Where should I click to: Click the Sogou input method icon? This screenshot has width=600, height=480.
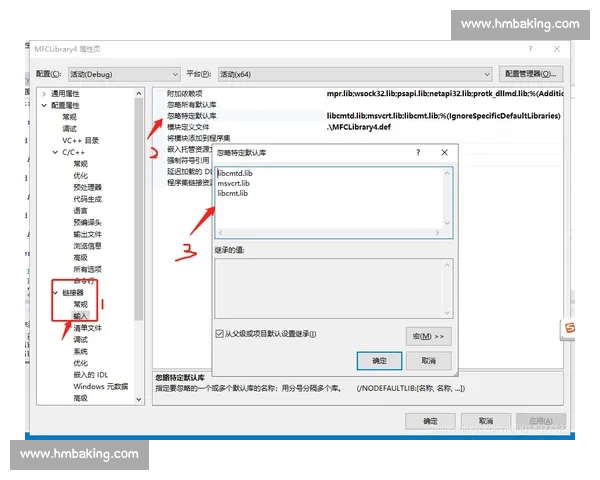point(569,328)
